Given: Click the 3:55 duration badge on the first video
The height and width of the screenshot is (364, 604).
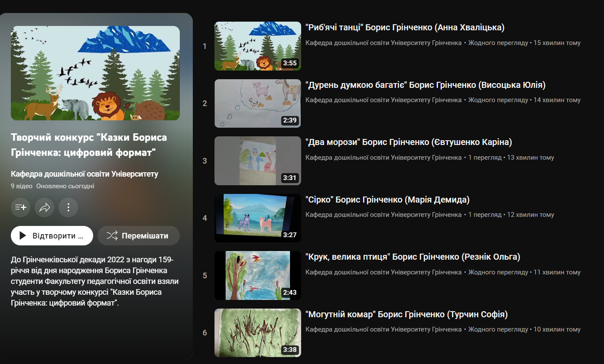Looking at the screenshot, I should tap(289, 63).
